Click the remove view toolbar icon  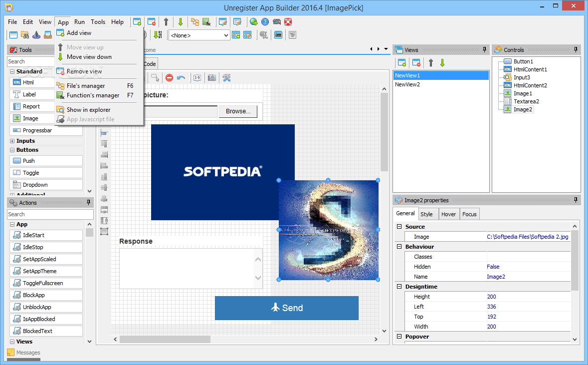coord(152,22)
